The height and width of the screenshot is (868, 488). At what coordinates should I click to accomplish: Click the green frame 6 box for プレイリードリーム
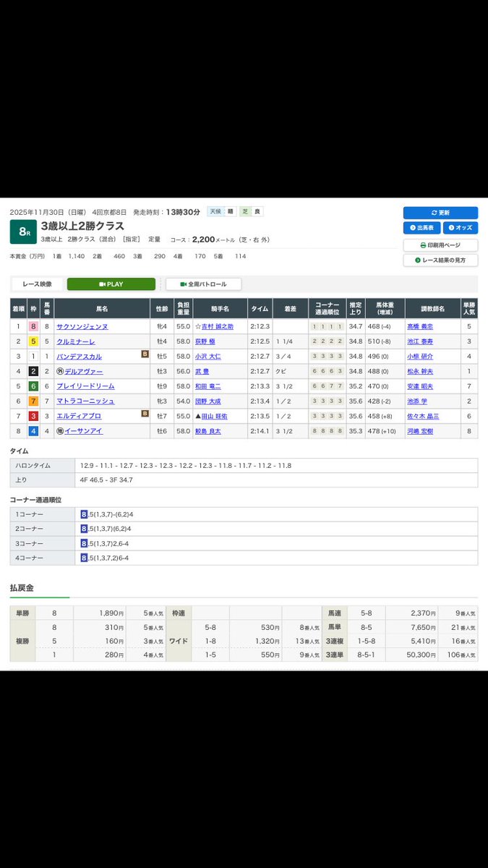[33, 386]
